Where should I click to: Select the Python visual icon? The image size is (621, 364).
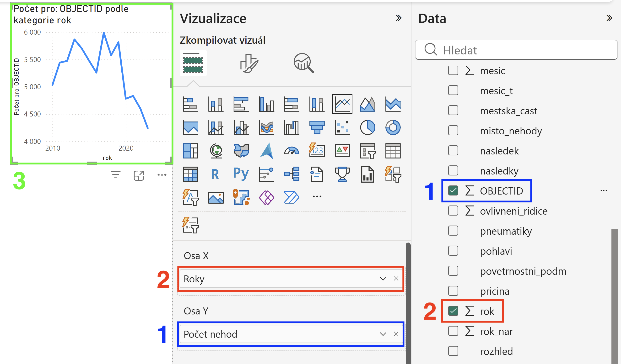[x=241, y=174]
